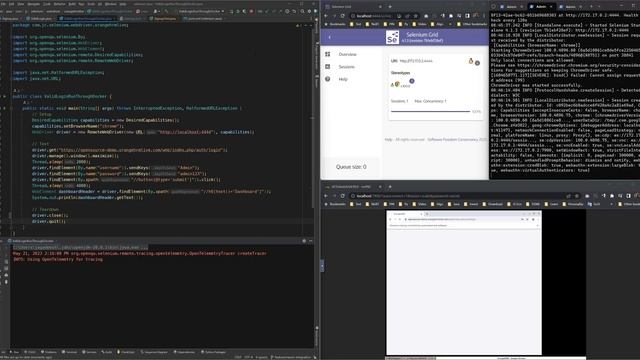The height and width of the screenshot is (360, 640).
Task: Open the Navigate menu in the IDE
Action: click(33, 4)
